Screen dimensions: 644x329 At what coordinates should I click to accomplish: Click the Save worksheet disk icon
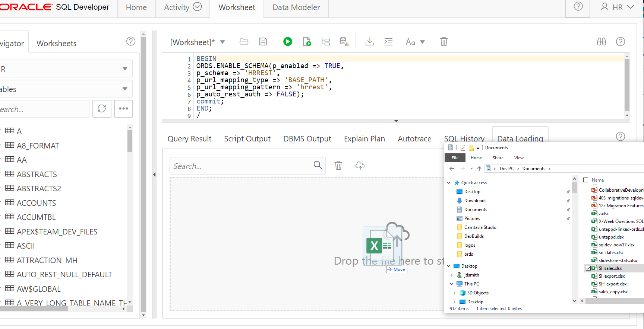click(x=263, y=42)
